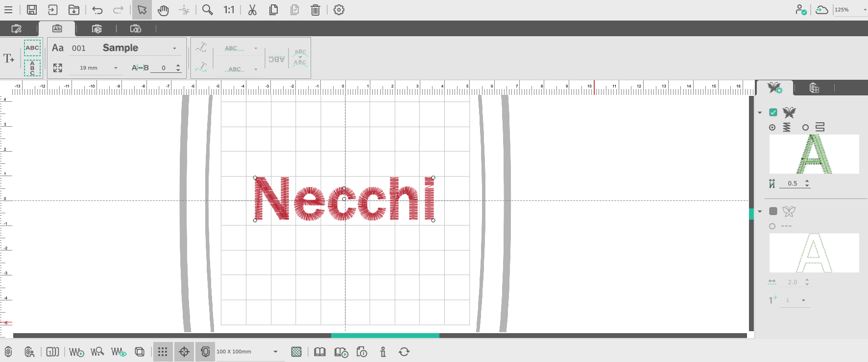Toggle the dotted grid display
The height and width of the screenshot is (362, 868).
pyautogui.click(x=163, y=352)
